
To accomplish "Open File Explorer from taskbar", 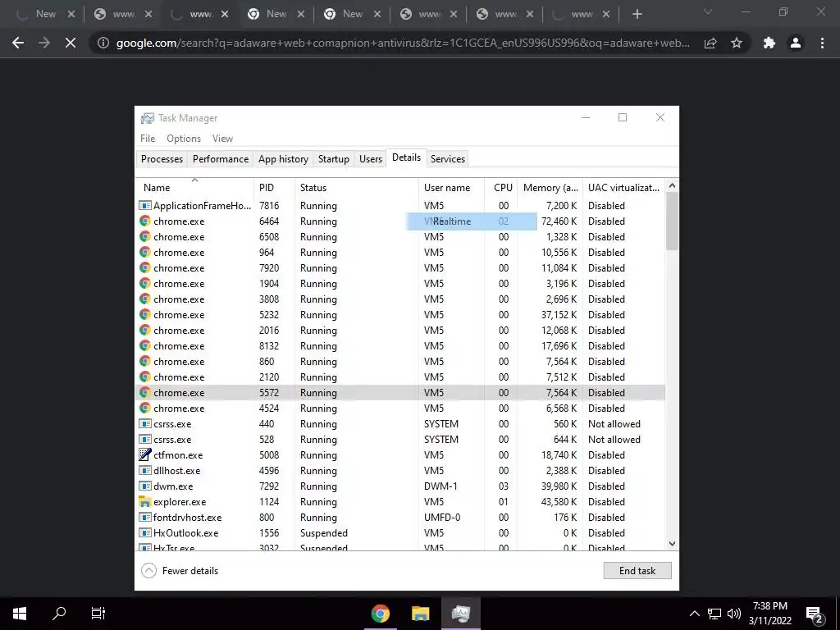I will tap(421, 614).
